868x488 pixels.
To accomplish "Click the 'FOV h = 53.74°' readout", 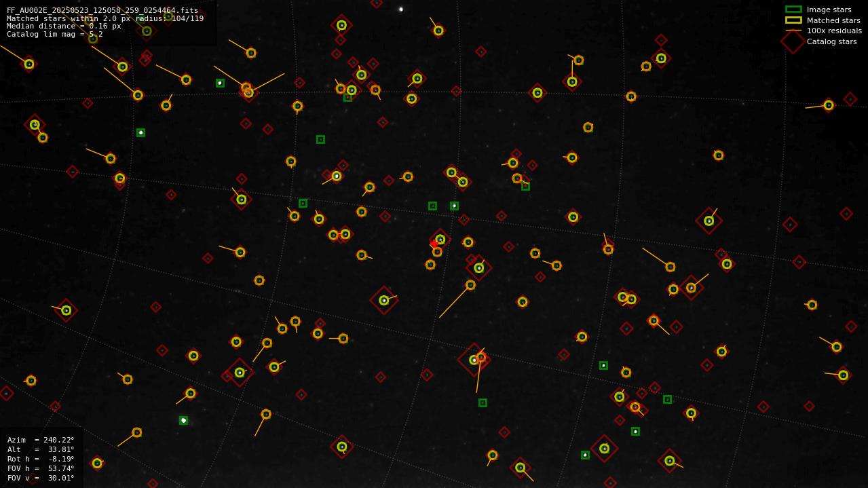I will click(x=41, y=468).
